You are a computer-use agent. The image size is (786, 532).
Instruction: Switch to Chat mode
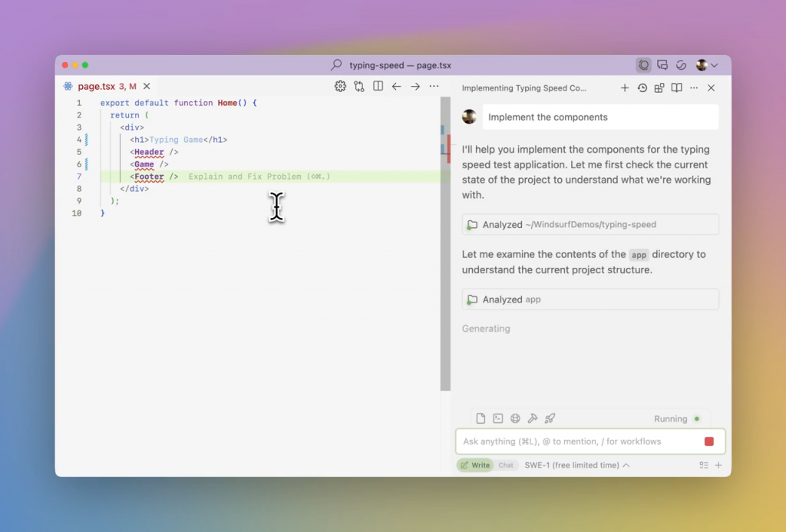coord(505,465)
